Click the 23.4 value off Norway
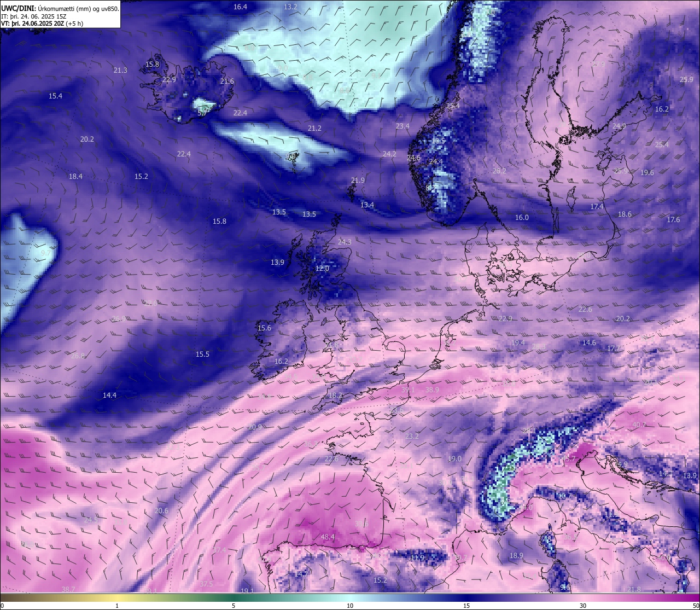Viewport: 700px width, 610px height. coord(402,126)
